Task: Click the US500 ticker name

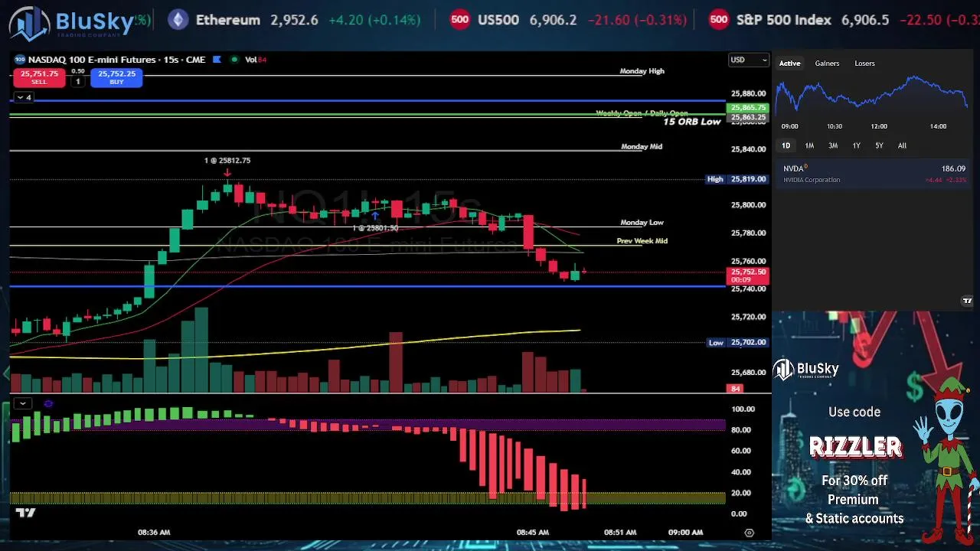Action: pyautogui.click(x=498, y=20)
